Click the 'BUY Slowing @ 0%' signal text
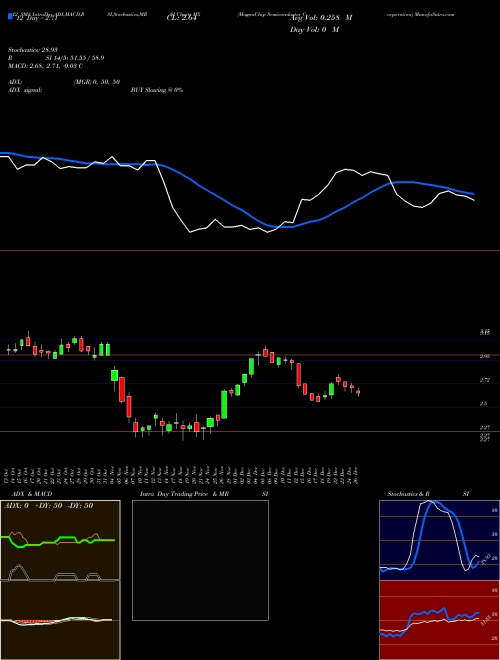Viewport: 500px width, 660px height. coord(157,90)
